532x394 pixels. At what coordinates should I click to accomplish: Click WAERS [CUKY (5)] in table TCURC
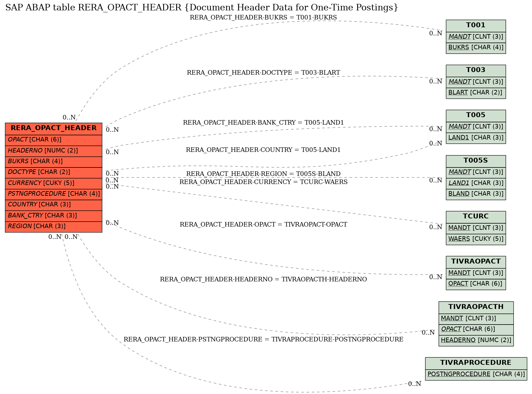(x=476, y=239)
